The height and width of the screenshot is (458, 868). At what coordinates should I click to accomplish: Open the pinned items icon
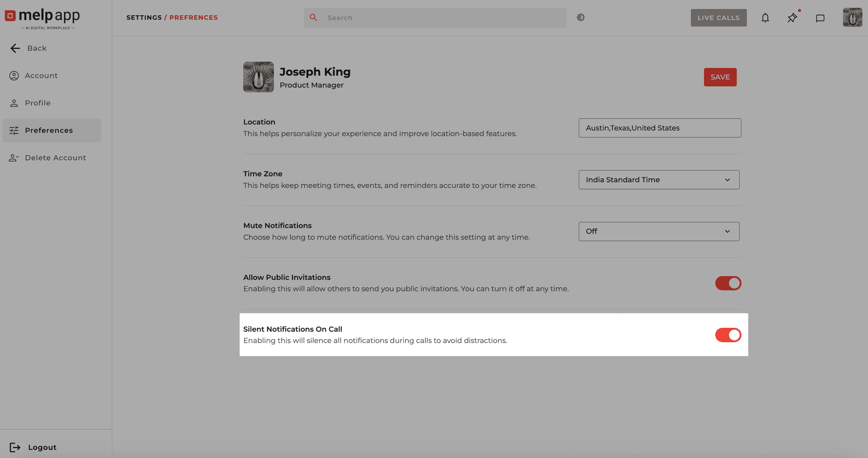[x=792, y=18]
